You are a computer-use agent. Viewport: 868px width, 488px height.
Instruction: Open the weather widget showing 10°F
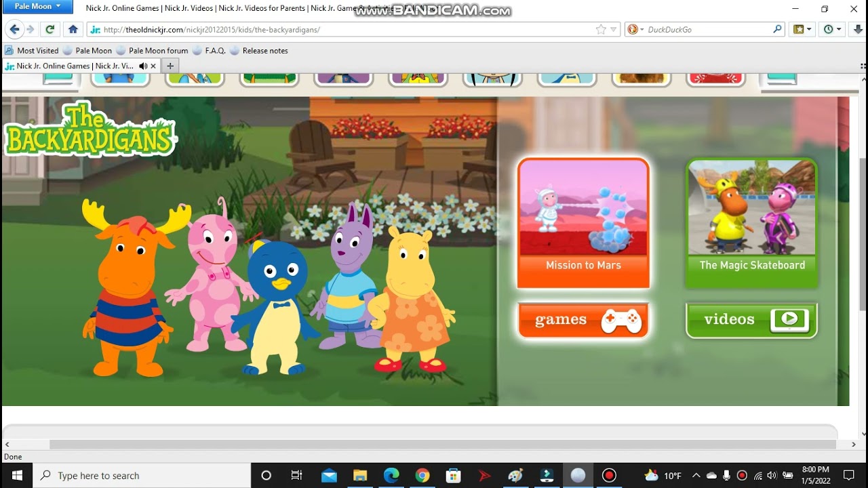[x=663, y=475]
